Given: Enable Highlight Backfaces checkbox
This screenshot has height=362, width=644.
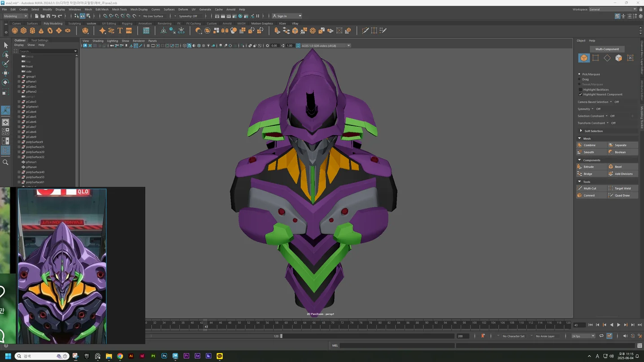Looking at the screenshot, I should 580,90.
